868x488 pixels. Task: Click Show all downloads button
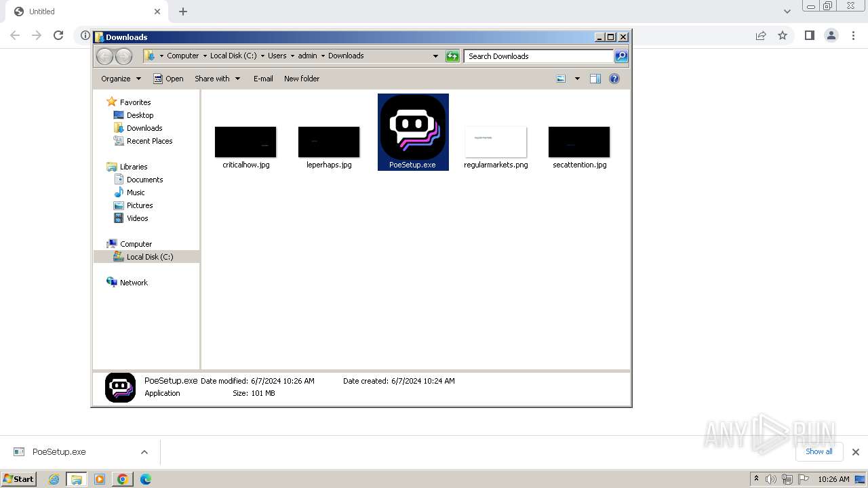click(x=819, y=451)
